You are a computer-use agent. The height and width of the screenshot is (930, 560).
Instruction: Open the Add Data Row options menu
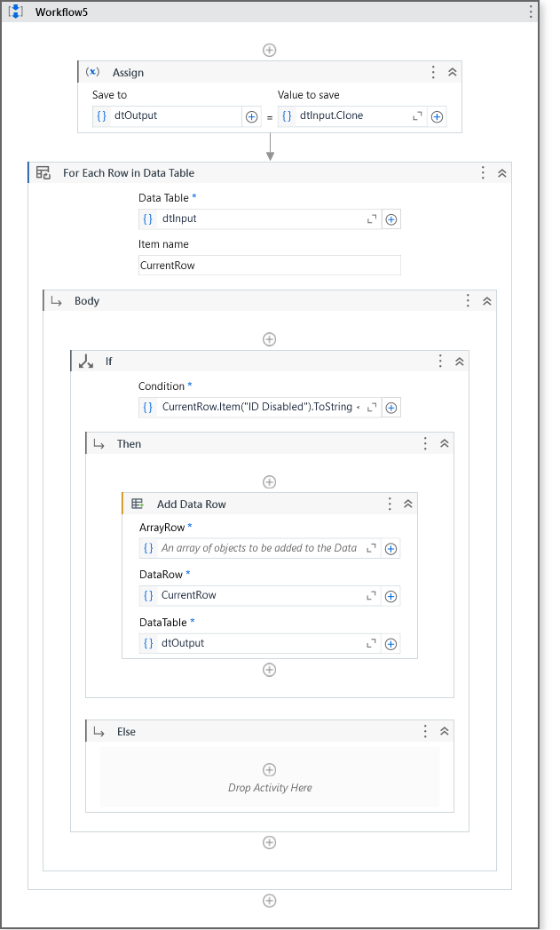click(389, 503)
